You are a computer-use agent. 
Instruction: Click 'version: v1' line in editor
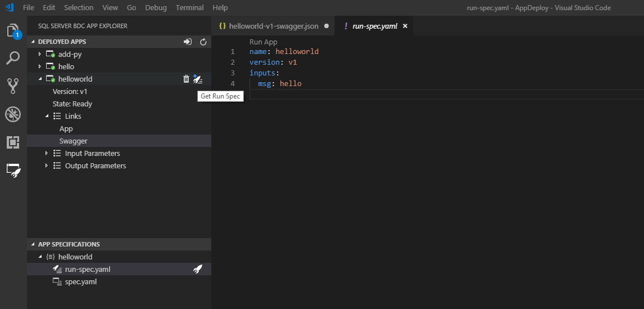273,62
